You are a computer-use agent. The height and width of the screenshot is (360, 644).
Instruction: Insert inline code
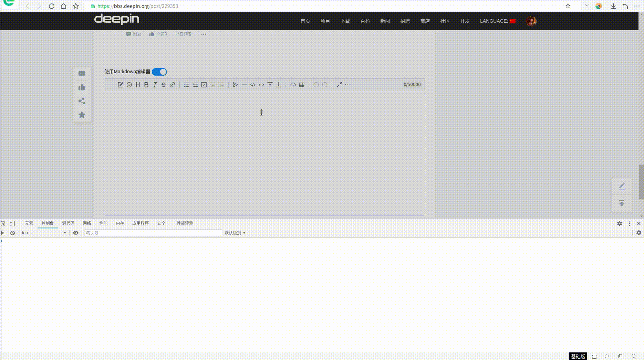(x=261, y=85)
